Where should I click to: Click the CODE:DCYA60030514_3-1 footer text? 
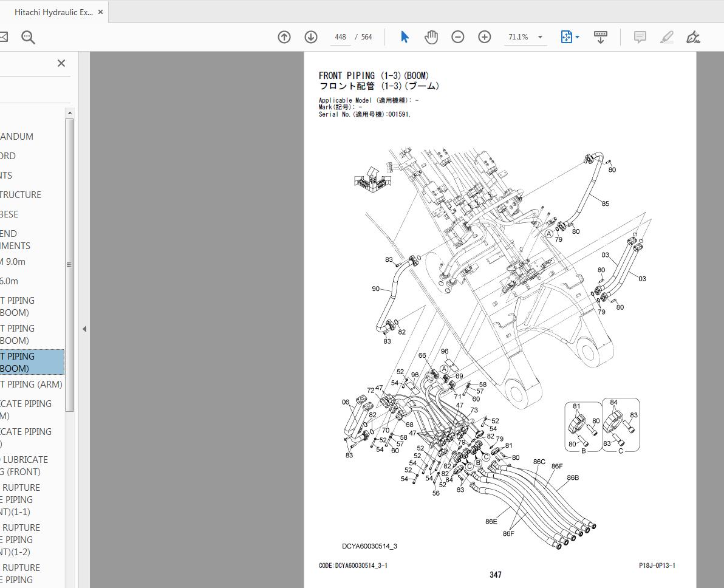353,566
